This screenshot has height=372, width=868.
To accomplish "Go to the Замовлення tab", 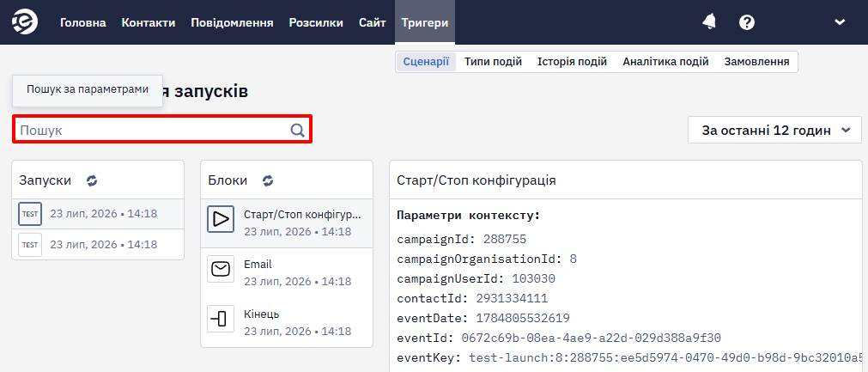I will pyautogui.click(x=756, y=62).
